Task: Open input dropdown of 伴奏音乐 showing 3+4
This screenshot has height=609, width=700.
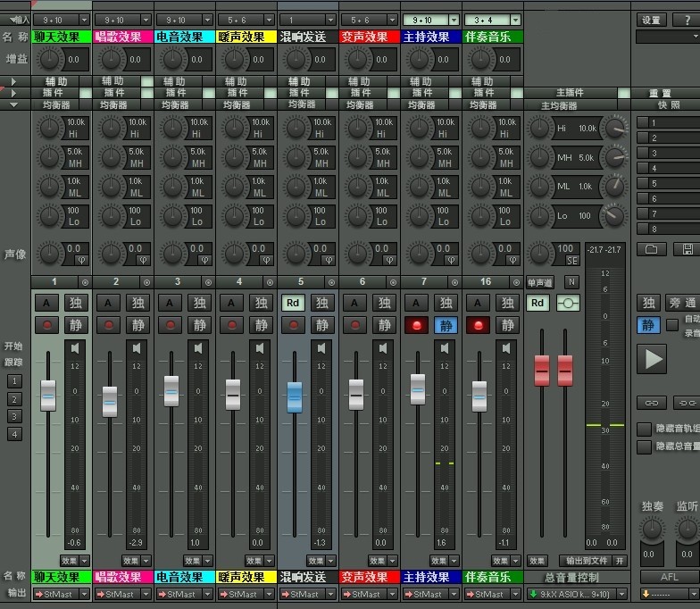Action: [516, 20]
